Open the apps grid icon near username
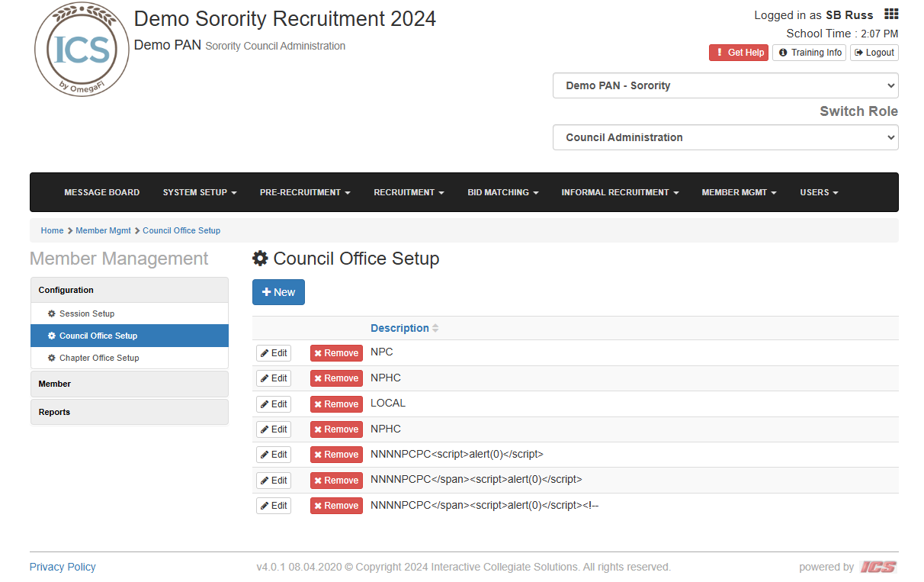 (890, 14)
